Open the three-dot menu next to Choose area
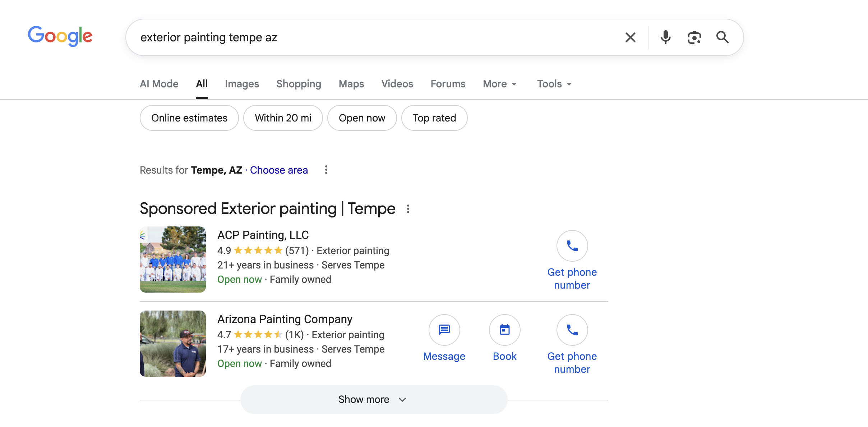Image resolution: width=868 pixels, height=427 pixels. (x=326, y=170)
